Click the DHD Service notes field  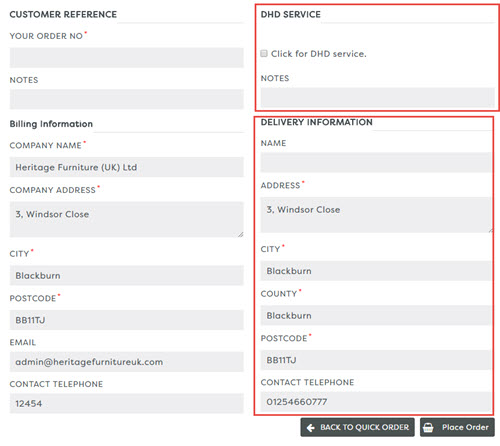377,98
